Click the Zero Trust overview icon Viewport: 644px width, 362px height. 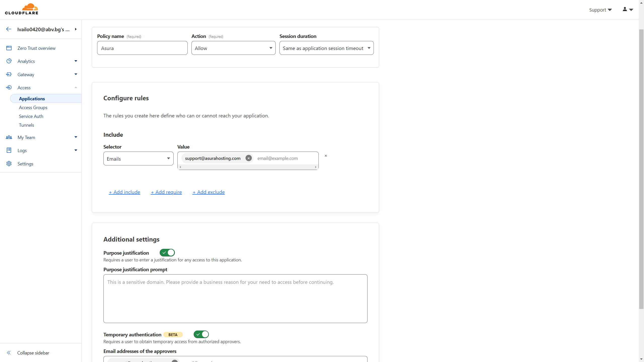9,48
